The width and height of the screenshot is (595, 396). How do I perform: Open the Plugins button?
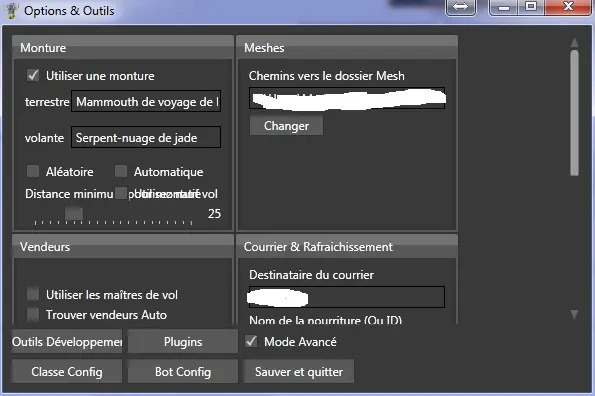pyautogui.click(x=183, y=342)
